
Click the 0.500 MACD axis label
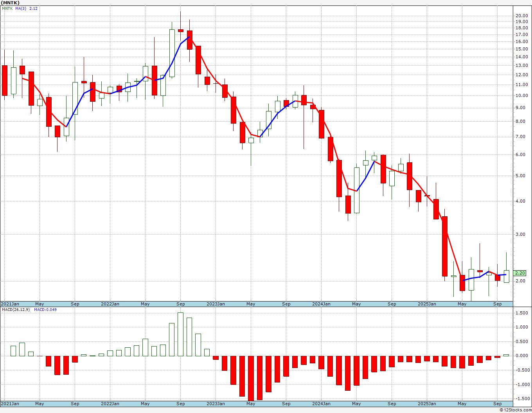(x=522, y=341)
